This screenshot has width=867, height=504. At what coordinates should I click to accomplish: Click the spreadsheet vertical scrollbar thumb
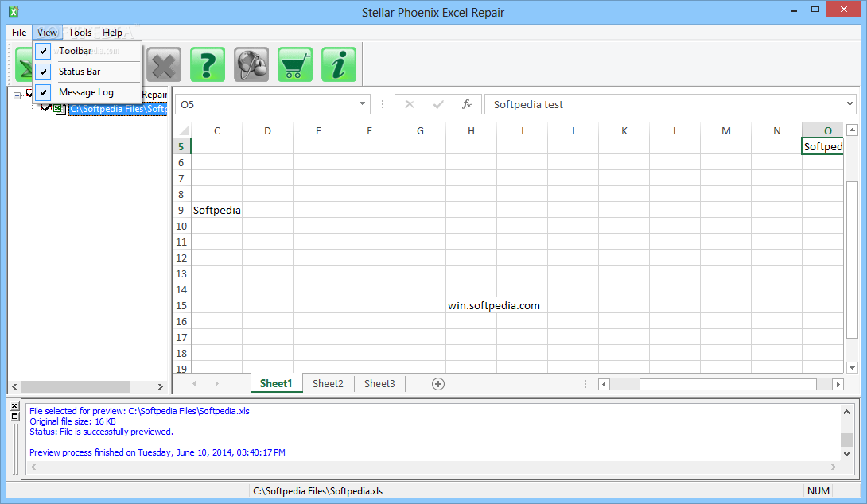(x=852, y=260)
